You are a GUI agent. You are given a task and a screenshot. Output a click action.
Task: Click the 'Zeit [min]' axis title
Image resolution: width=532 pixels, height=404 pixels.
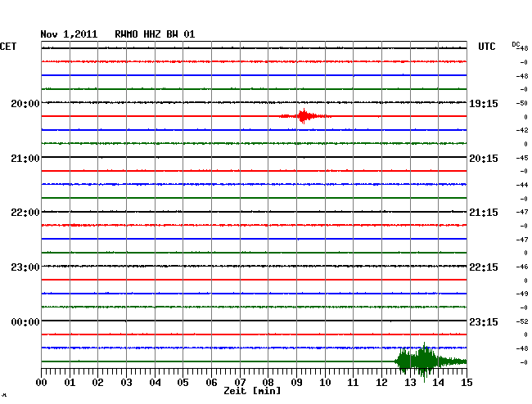[x=252, y=391]
